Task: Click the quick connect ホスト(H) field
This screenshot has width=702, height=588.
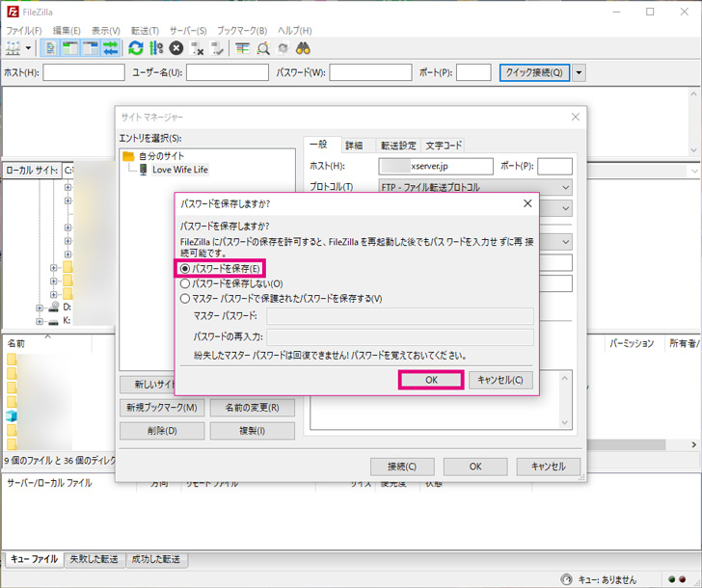Action: tap(84, 72)
